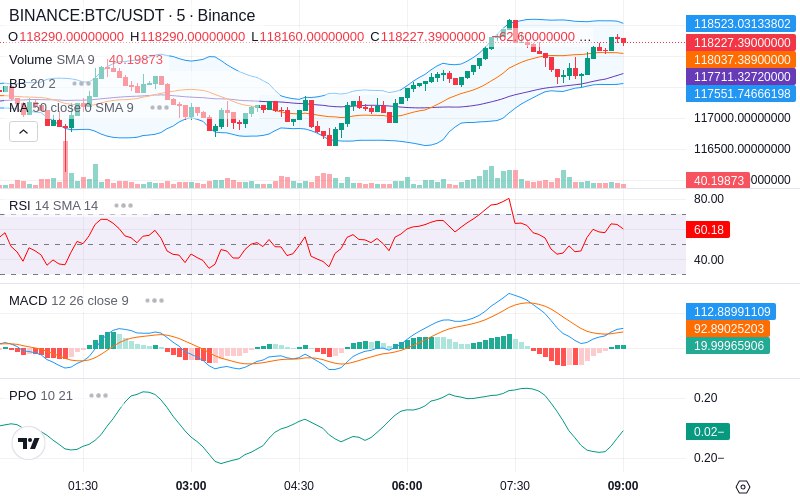800x500 pixels.
Task: Collapse the indicator legend with chevron button
Action: click(23, 132)
